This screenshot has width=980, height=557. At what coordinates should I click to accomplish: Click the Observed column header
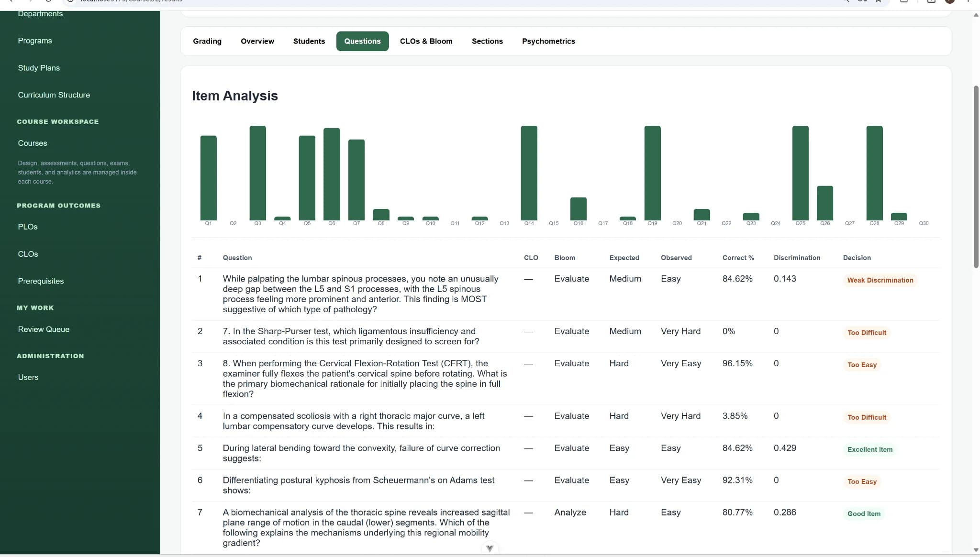pyautogui.click(x=676, y=258)
